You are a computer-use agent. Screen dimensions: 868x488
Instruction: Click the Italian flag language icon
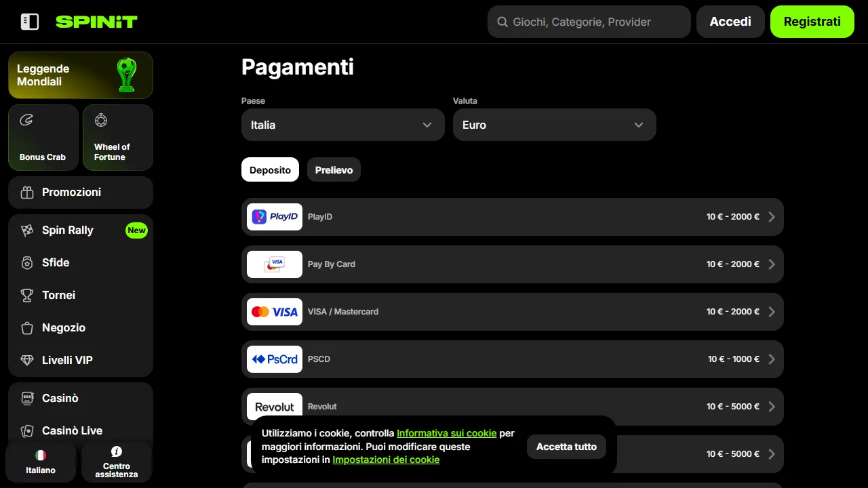(41, 455)
